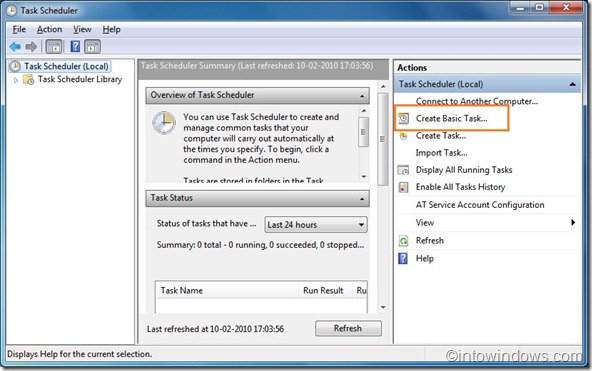This screenshot has height=371, width=592.
Task: Open the File menu
Action: point(19,29)
